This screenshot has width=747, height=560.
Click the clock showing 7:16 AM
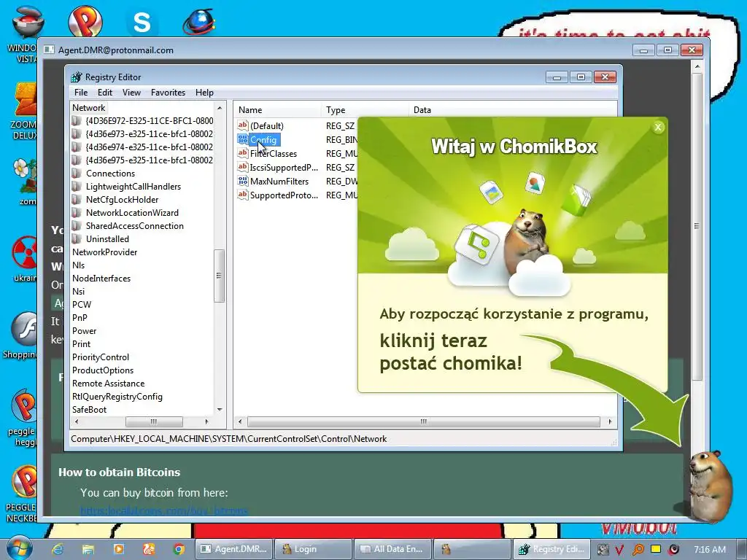710,550
